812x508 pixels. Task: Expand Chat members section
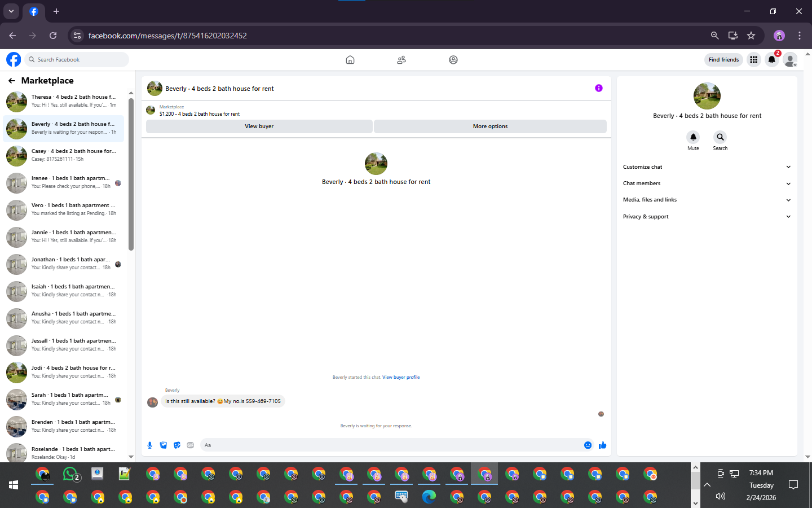point(707,183)
